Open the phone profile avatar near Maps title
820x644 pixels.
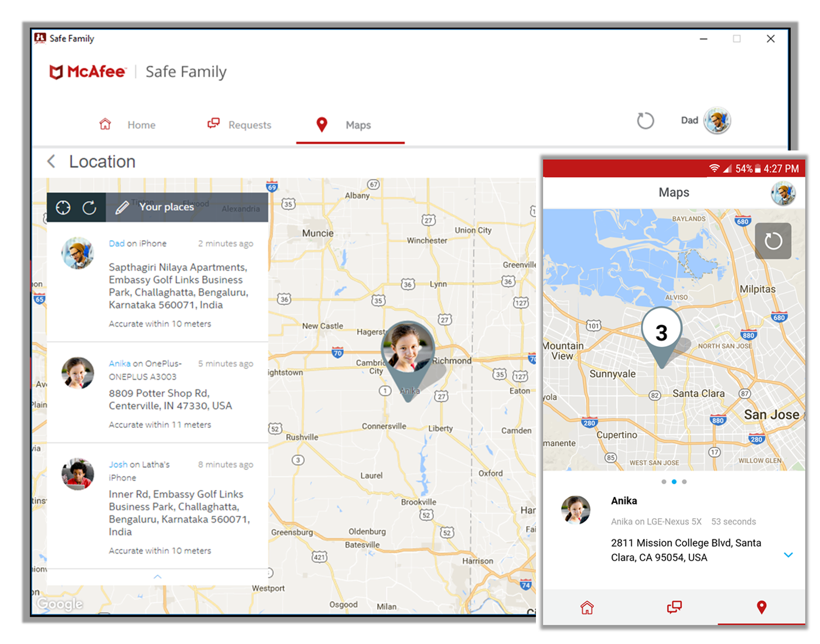point(783,193)
